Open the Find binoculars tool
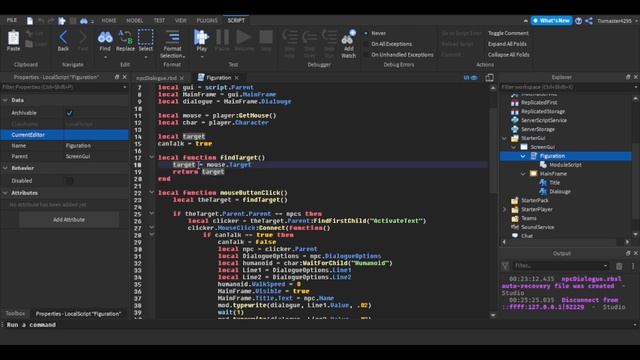640x360 pixels. point(105,38)
